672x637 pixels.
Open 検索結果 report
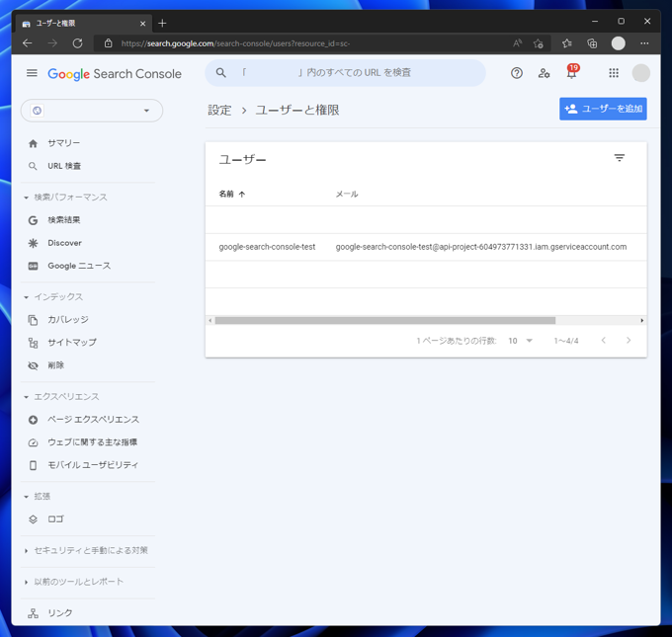coord(64,220)
